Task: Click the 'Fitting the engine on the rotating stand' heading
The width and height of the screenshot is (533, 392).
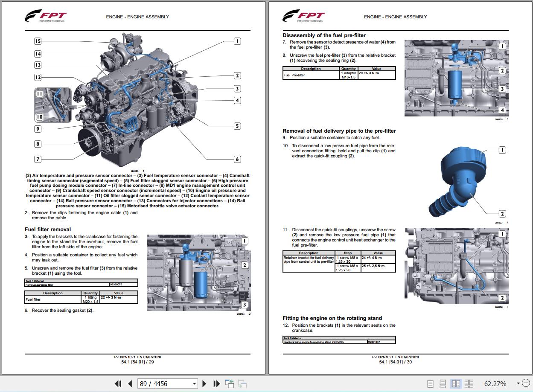Action: [332, 318]
